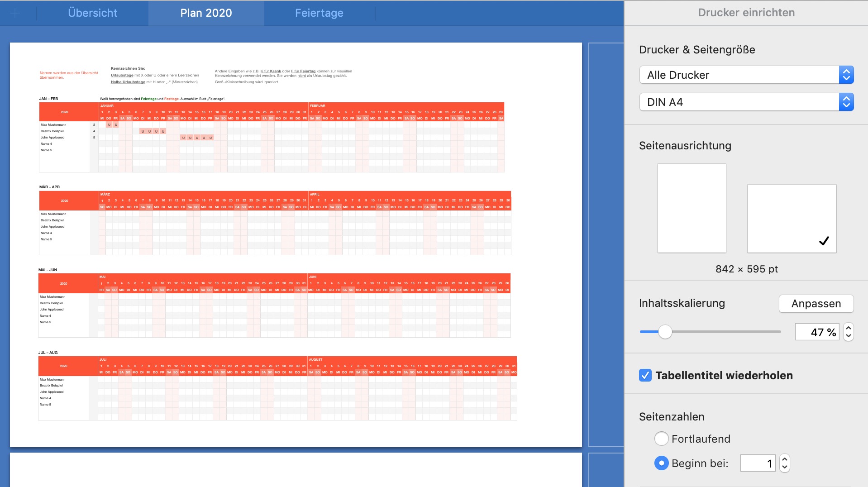This screenshot has height=487, width=868.
Task: Select the portrait page orientation icon
Action: pos(692,208)
